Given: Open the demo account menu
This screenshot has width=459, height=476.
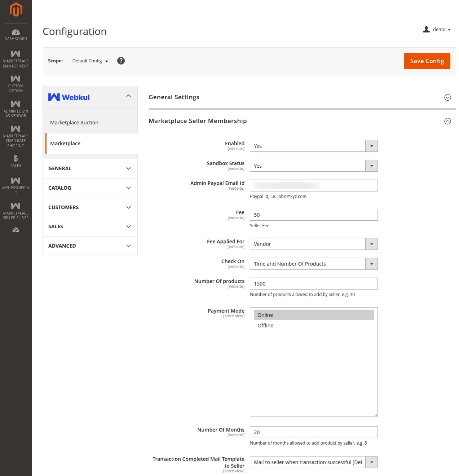Looking at the screenshot, I should [438, 29].
